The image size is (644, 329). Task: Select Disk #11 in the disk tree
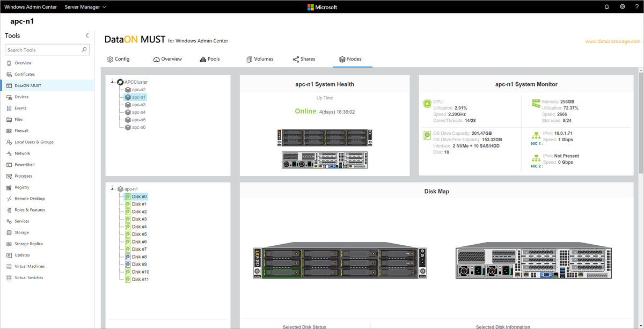[137, 279]
